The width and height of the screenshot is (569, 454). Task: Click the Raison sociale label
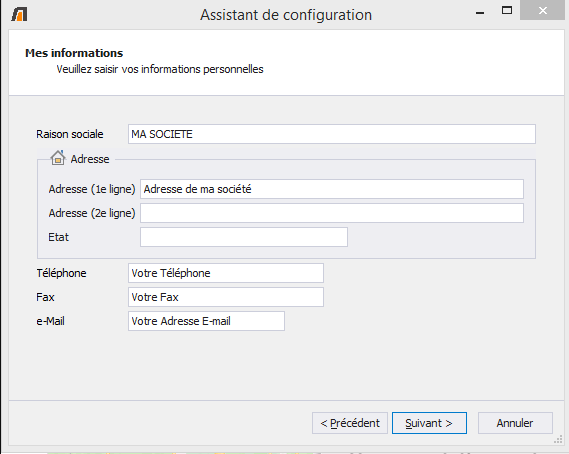click(x=70, y=134)
